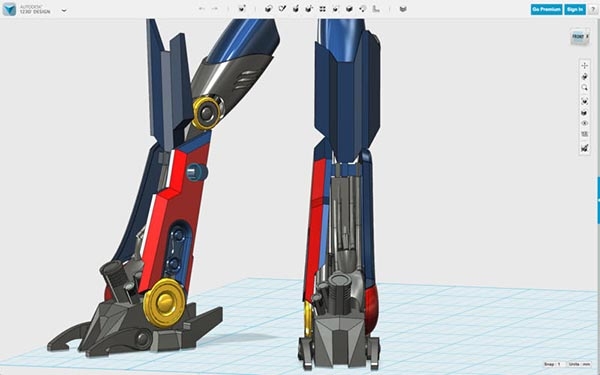Open the Modify tool menu

click(x=309, y=9)
